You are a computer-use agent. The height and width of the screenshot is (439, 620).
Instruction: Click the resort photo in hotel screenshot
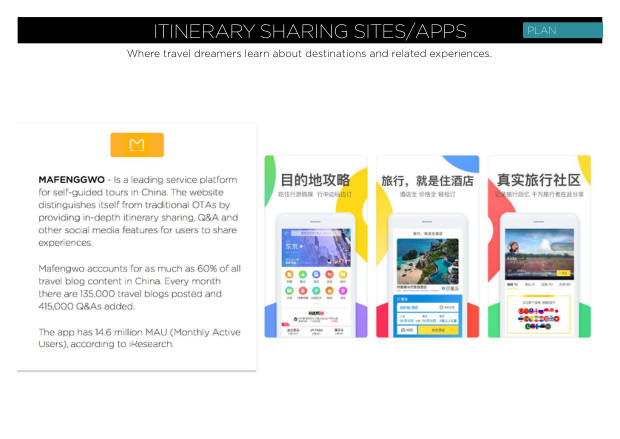(427, 261)
